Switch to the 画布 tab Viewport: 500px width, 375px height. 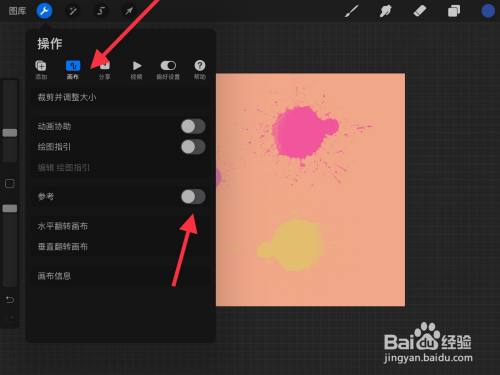(73, 70)
